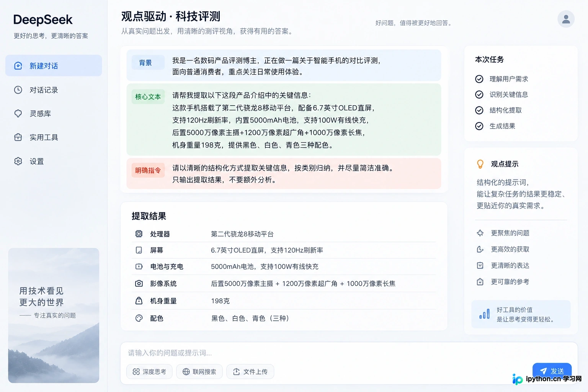Send the message with 发送 button

[552, 371]
